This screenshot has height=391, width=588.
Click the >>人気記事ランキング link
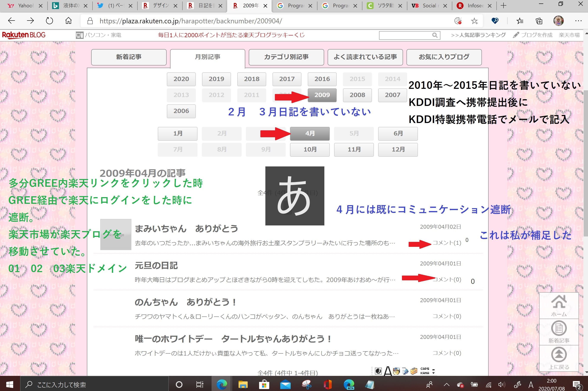click(478, 35)
